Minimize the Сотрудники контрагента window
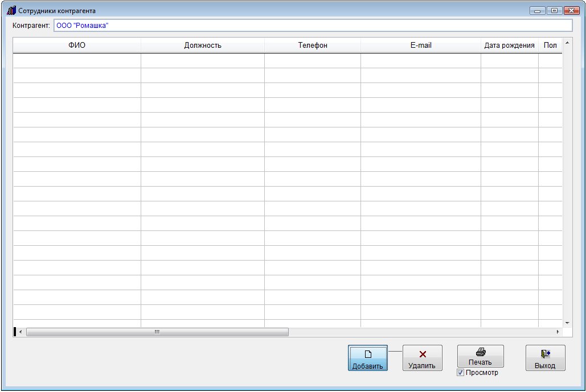The width and height of the screenshot is (586, 392). [537, 11]
